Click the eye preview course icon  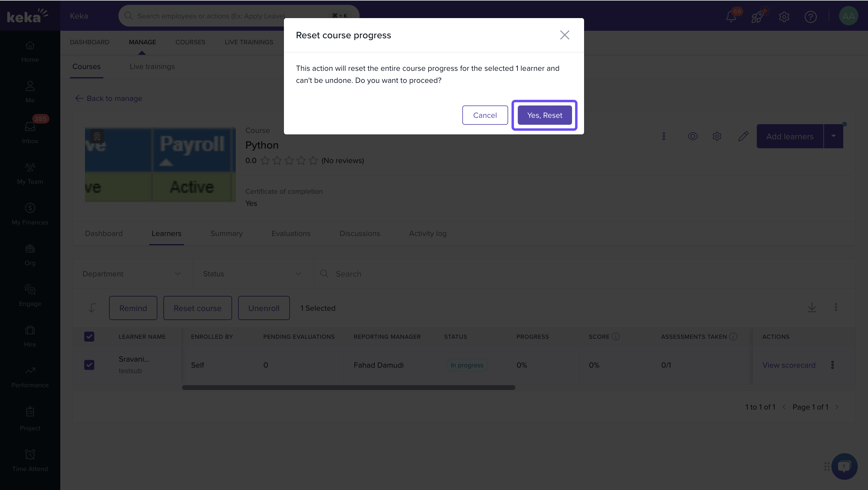pyautogui.click(x=693, y=136)
